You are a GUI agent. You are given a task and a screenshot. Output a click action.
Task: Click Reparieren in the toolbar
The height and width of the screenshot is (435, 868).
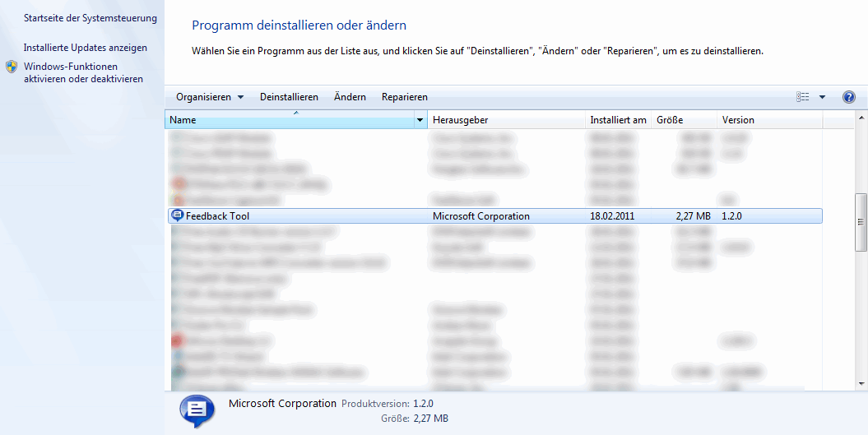405,97
